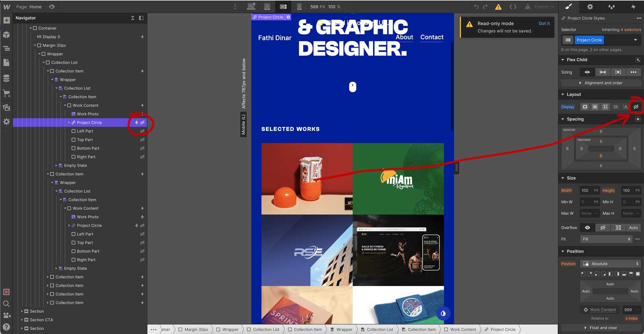This screenshot has height=334, width=644.
Task: Click the Undo arrow
Action: point(476,7)
